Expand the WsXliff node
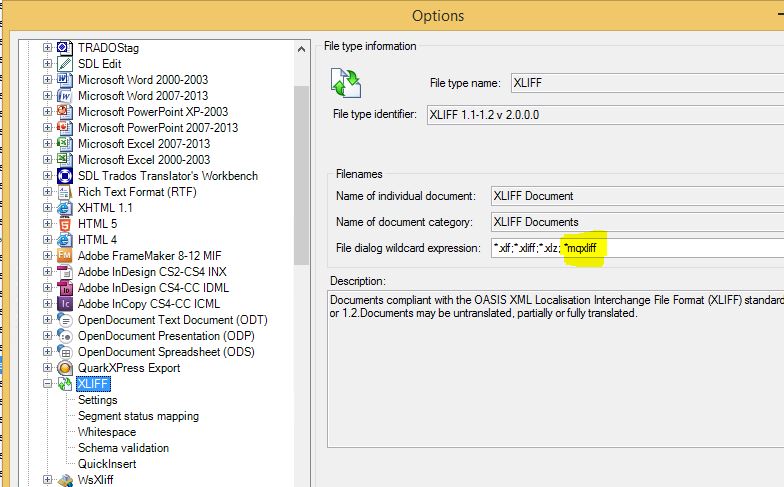This screenshot has height=487, width=784. (48, 480)
